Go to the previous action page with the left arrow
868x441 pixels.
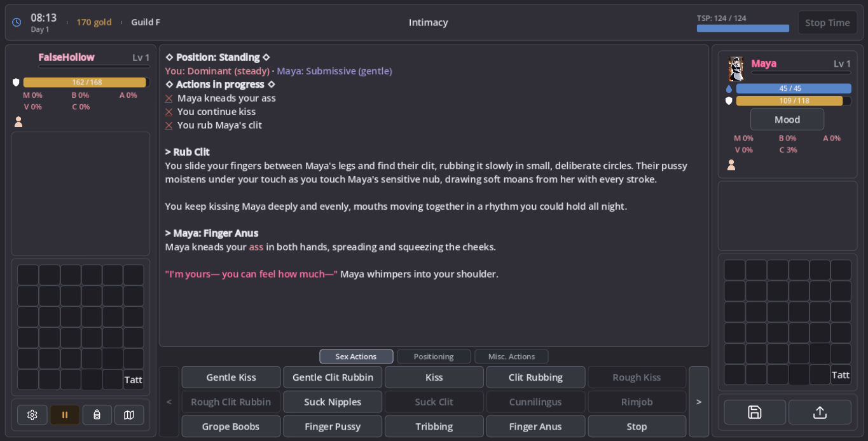169,402
